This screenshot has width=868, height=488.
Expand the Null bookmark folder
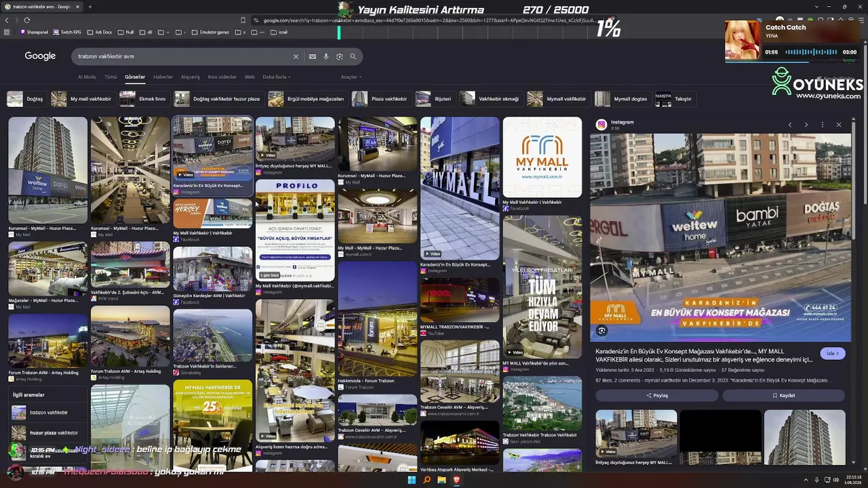click(x=126, y=32)
